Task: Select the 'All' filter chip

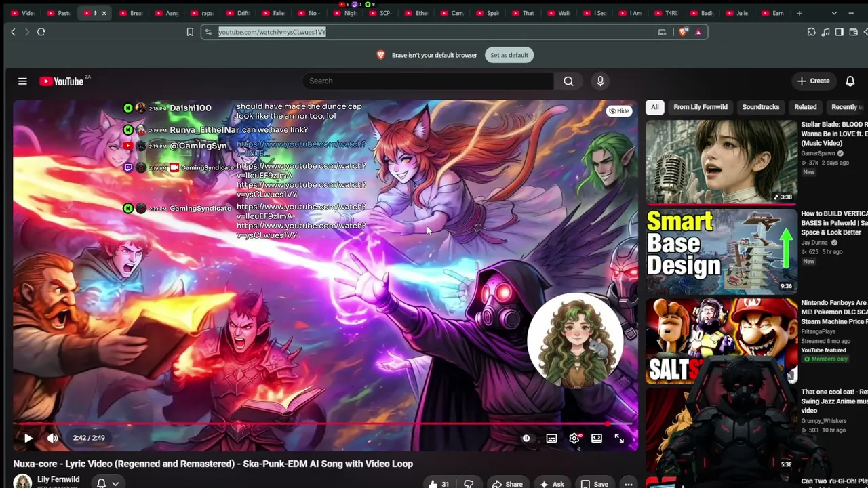Action: (655, 107)
